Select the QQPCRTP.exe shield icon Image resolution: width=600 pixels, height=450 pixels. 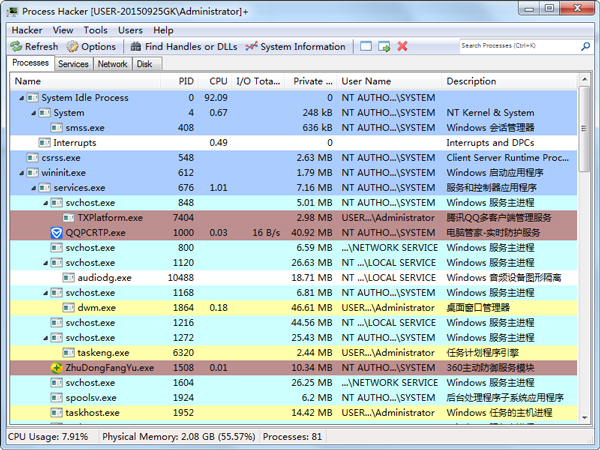pos(57,232)
